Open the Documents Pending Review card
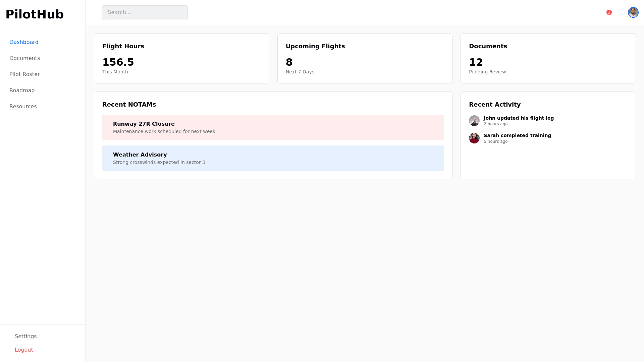Image resolution: width=644 pixels, height=362 pixels. point(548,58)
